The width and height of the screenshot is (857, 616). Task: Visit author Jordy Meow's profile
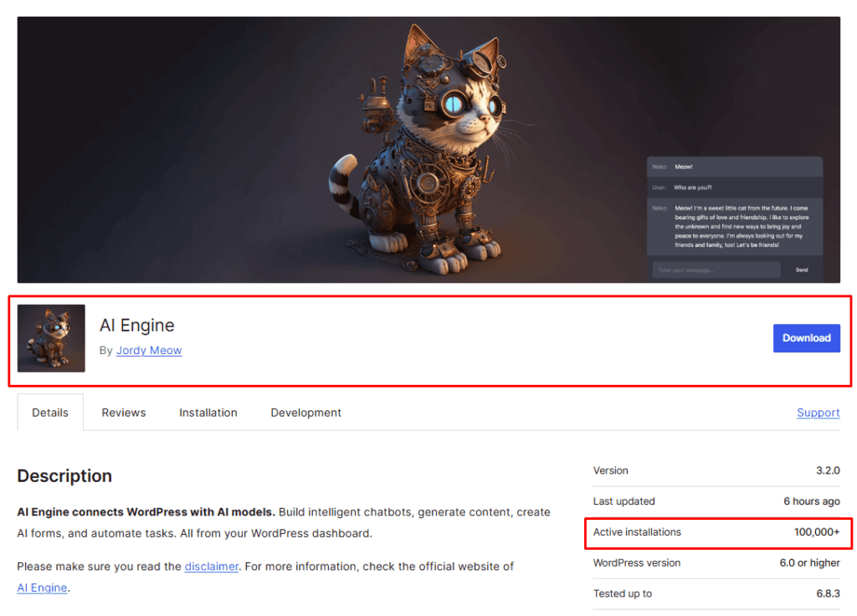pyautogui.click(x=148, y=350)
